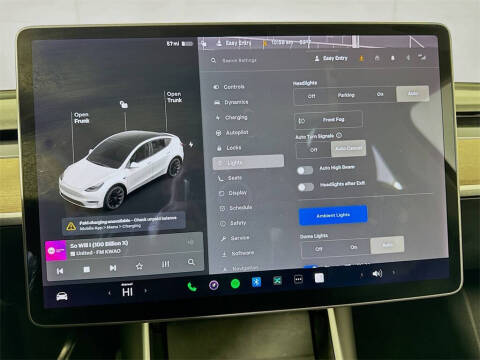The image size is (480, 360).
Task: Increase temperature with right chevron near HI
Action: [145, 291]
